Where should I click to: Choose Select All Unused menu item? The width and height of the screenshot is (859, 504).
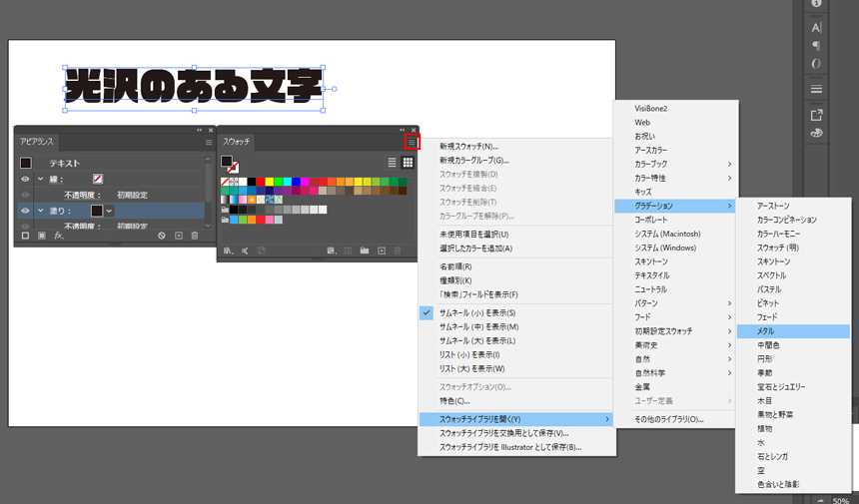click(x=515, y=235)
